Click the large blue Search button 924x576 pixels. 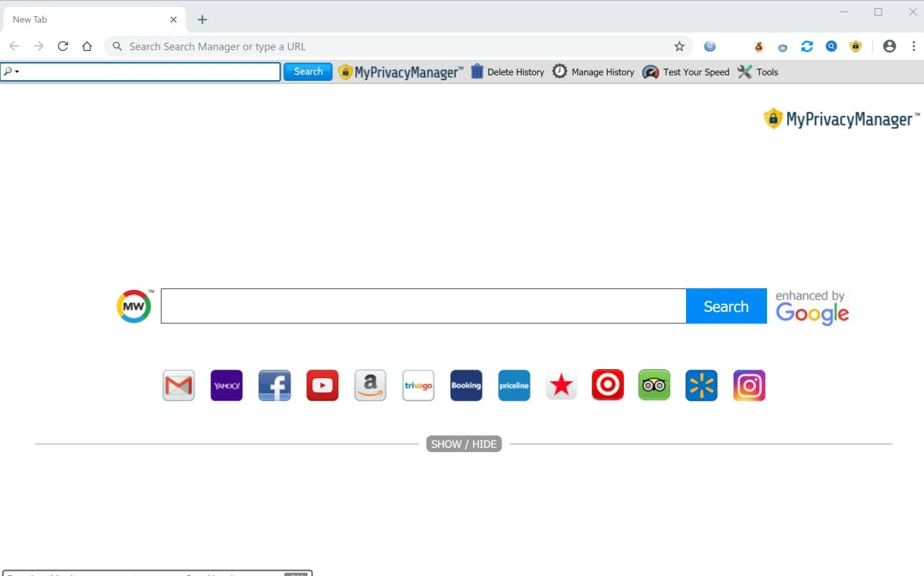pyautogui.click(x=726, y=307)
